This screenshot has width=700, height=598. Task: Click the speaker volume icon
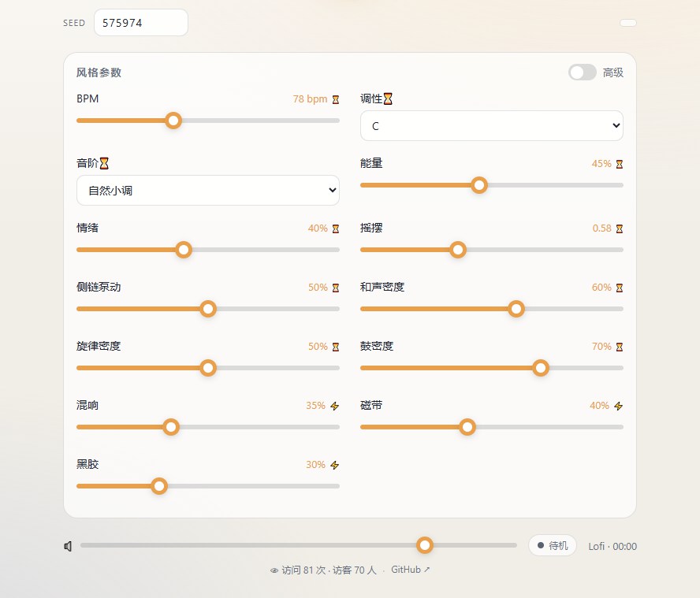pos(68,546)
